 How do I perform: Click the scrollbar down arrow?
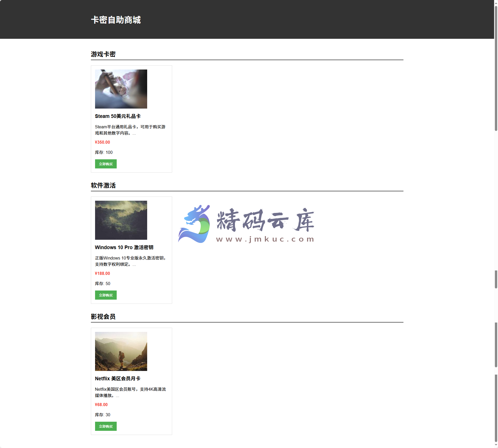coord(496,445)
